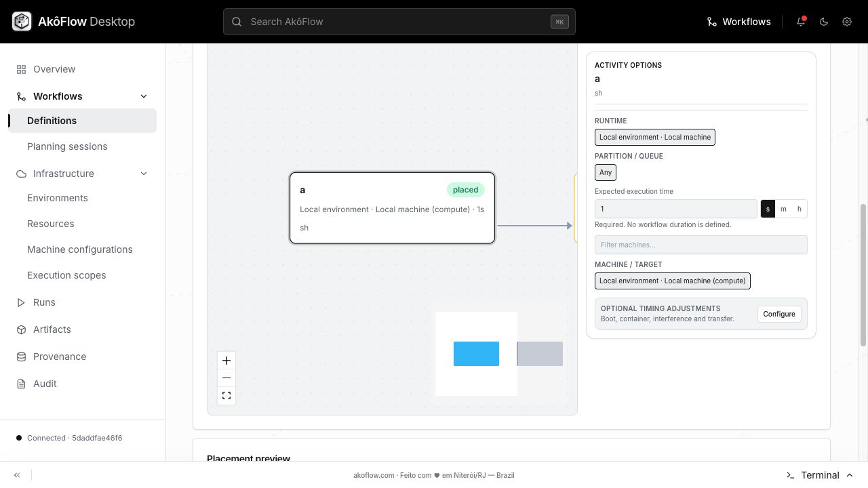This screenshot has height=488, width=868.
Task: Focus the Search AkôFlow field
Action: 399,22
